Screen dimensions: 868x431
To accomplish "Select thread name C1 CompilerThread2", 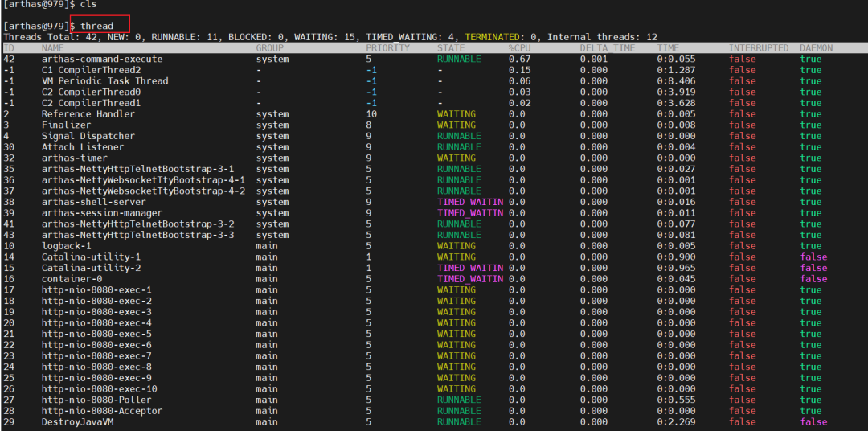I will pos(91,70).
